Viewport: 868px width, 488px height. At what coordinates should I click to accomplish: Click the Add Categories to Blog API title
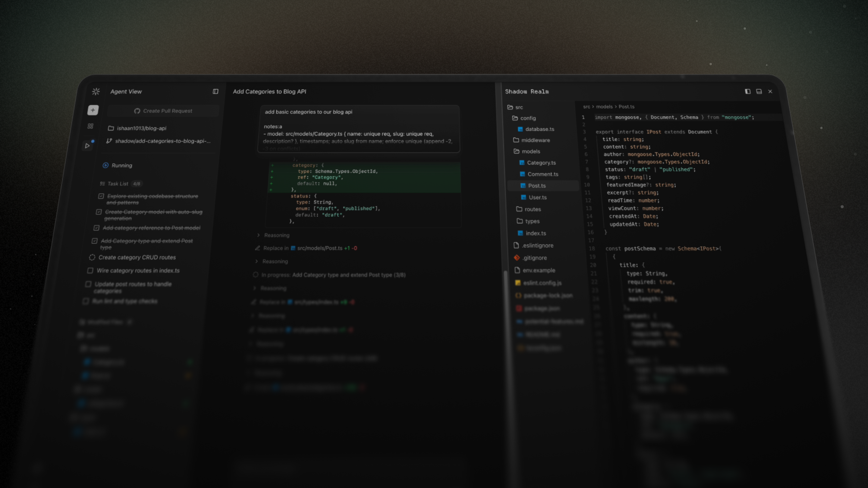[269, 92]
